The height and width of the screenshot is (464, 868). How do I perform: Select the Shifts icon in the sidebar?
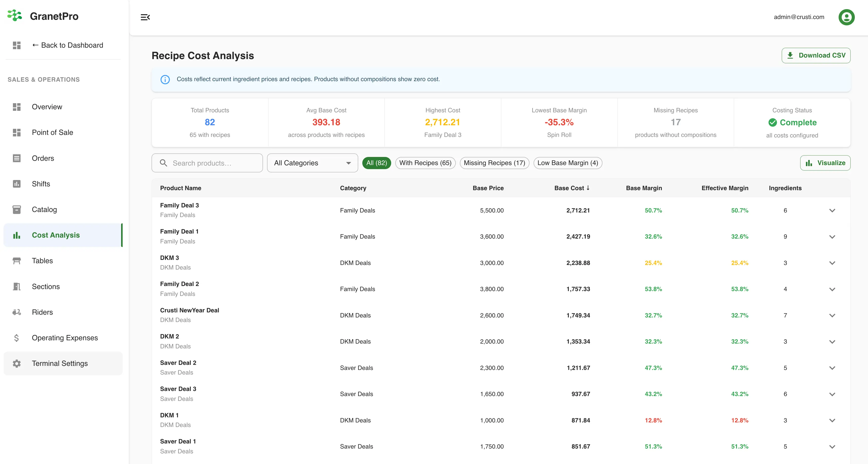click(17, 184)
